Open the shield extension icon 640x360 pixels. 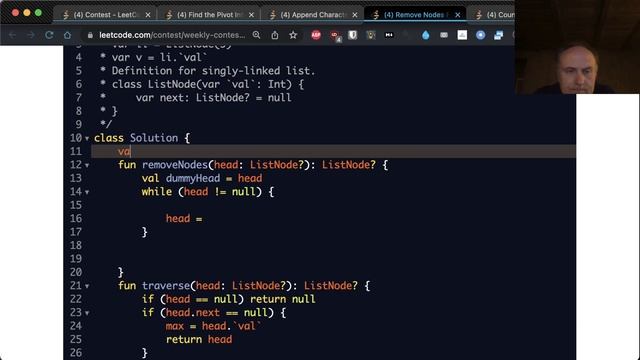pyautogui.click(x=353, y=35)
